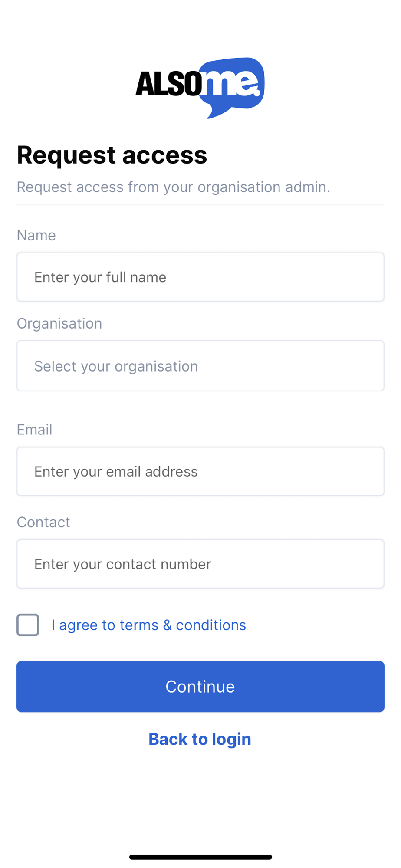The height and width of the screenshot is (868, 401).
Task: Tap the blue 'me' speech bubble logo
Action: tap(232, 83)
